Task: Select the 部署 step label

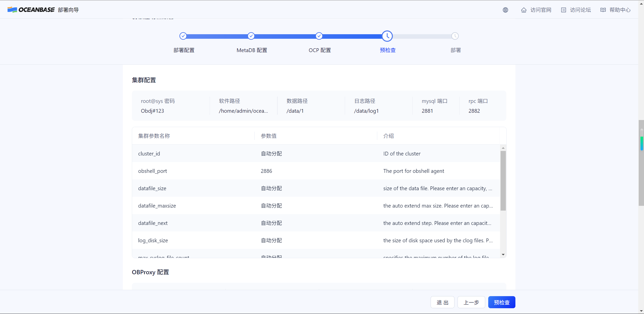Action: coord(456,50)
